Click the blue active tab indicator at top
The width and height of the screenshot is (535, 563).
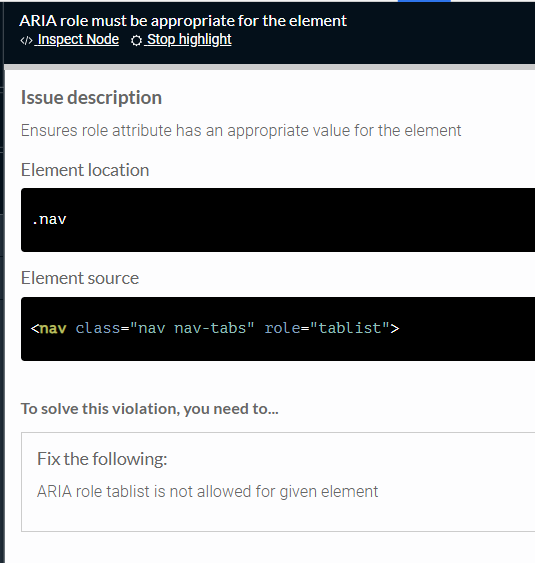424,1
